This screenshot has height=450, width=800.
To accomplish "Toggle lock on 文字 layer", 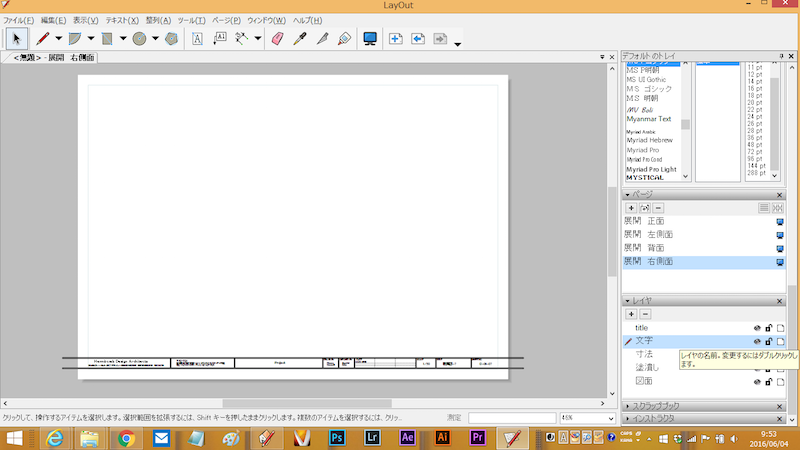I will click(769, 341).
